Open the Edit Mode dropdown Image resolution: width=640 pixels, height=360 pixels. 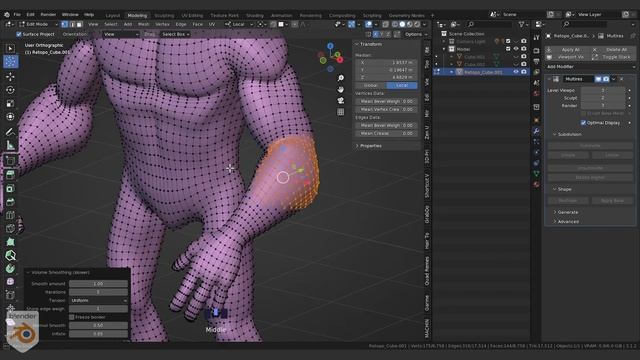pos(38,24)
